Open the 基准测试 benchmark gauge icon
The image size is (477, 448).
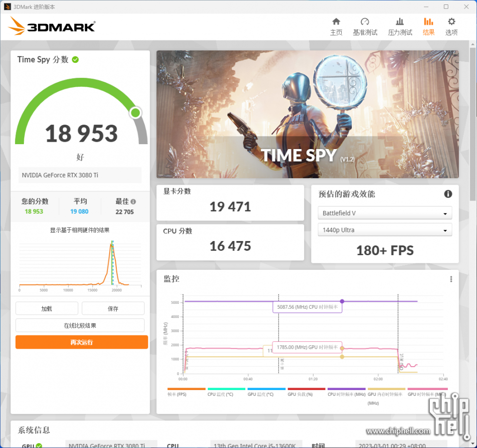click(365, 21)
